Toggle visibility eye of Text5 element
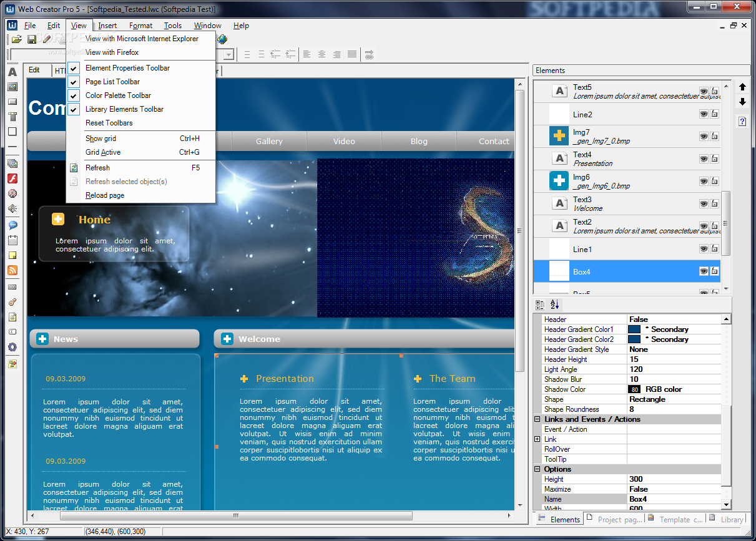 point(704,92)
